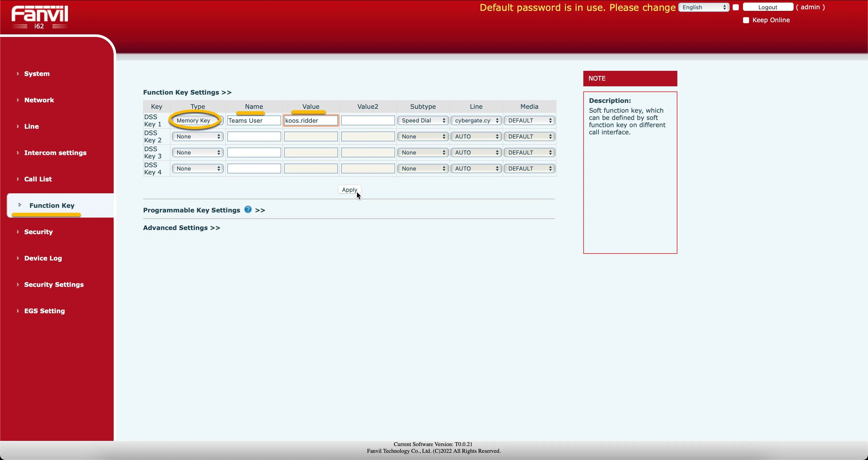Click the Value2 column header
Image resolution: width=868 pixels, height=460 pixels.
[368, 106]
